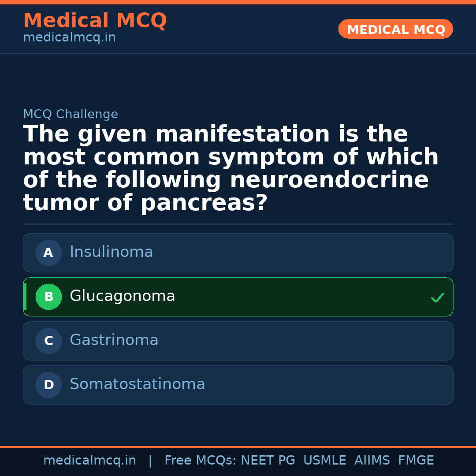
Task: Choose the Insulinoma answer option
Action: click(x=238, y=253)
